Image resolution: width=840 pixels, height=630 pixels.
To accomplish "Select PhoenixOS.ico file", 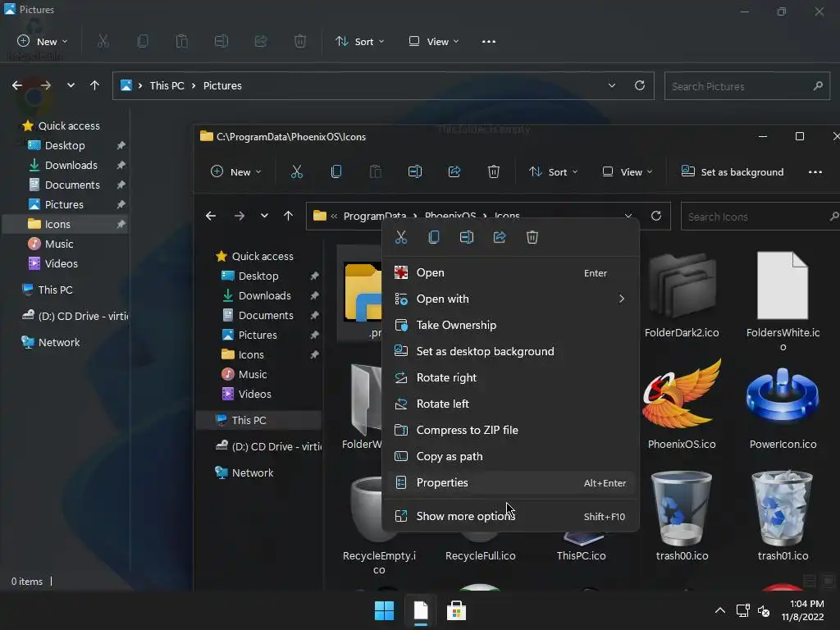I will (682, 405).
